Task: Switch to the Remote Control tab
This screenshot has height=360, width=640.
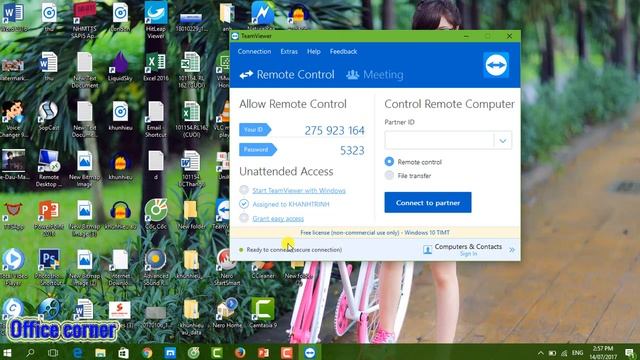Action: [287, 75]
